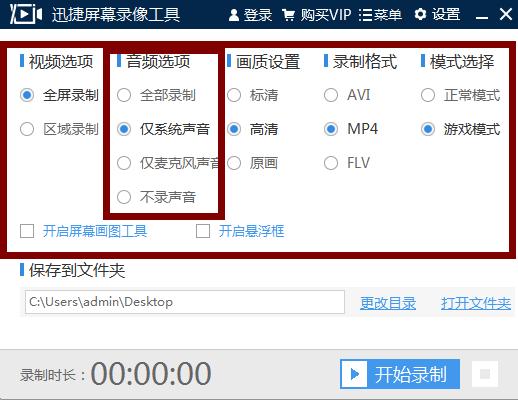Click 更改目录 link
Image resolution: width=518 pixels, height=400 pixels.
click(388, 303)
